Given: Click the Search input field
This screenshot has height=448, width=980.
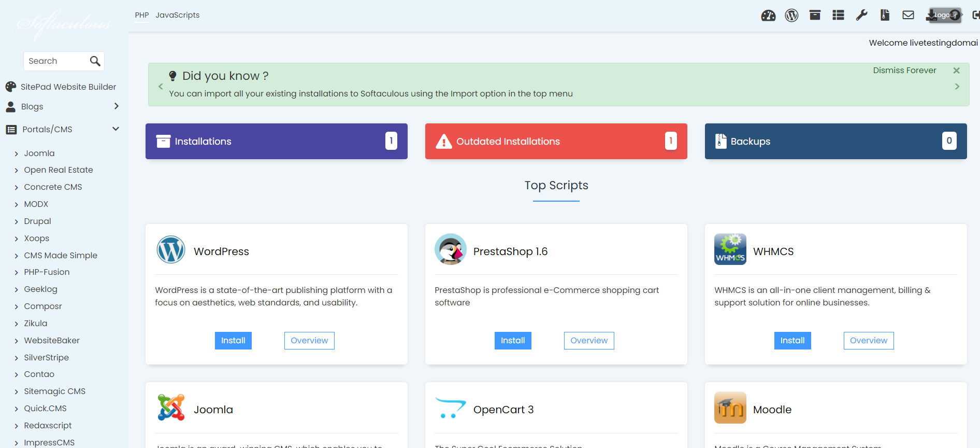Looking at the screenshot, I should (56, 61).
